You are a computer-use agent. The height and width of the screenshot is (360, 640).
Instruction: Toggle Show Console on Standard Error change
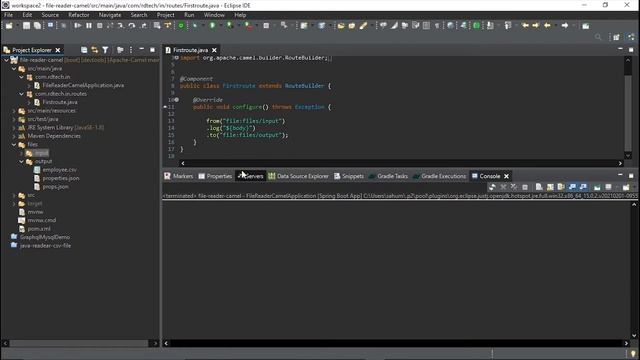(583, 187)
